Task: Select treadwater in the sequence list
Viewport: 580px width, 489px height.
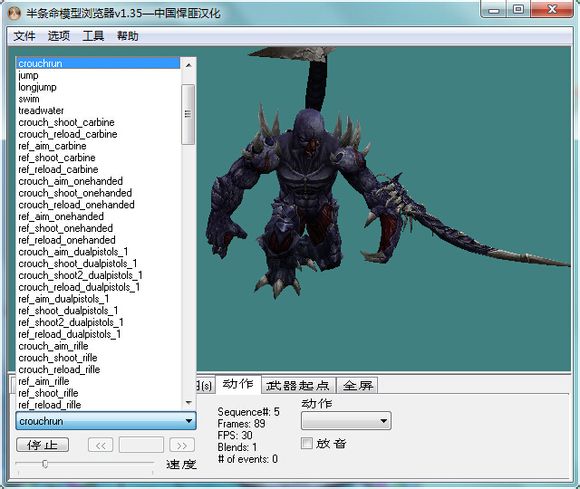Action: (x=98, y=111)
